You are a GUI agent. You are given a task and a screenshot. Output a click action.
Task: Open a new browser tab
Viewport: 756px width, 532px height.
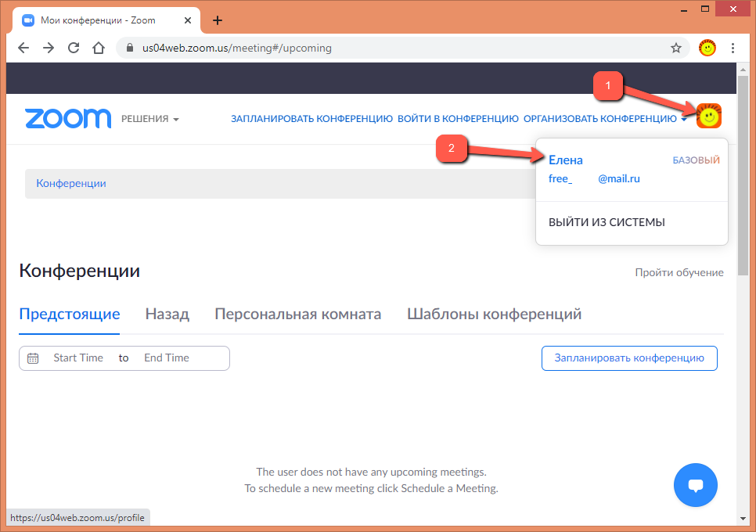coord(218,20)
